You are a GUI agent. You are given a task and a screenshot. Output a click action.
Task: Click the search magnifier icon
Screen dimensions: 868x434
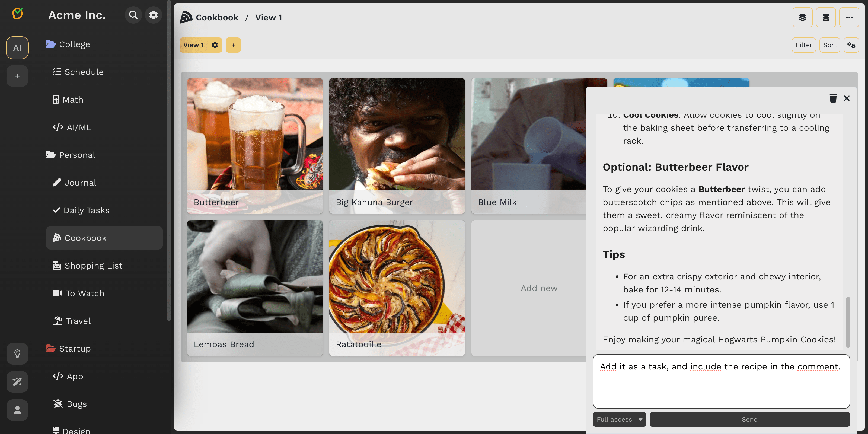pyautogui.click(x=133, y=15)
